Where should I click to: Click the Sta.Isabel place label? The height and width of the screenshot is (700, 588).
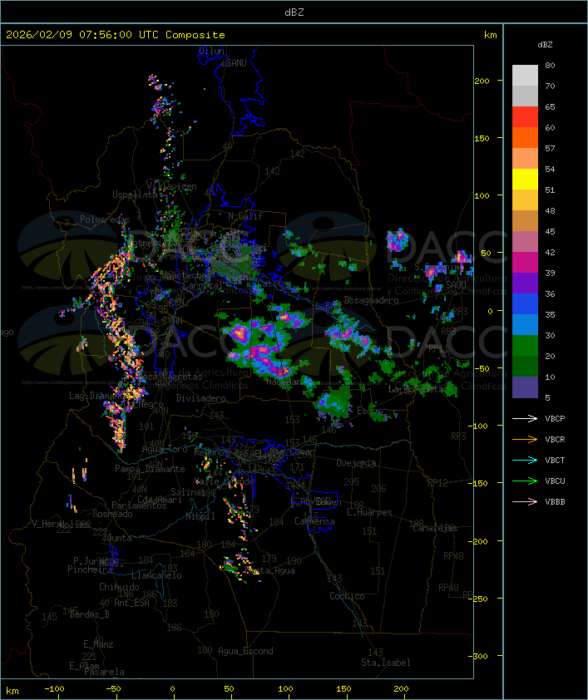[386, 663]
